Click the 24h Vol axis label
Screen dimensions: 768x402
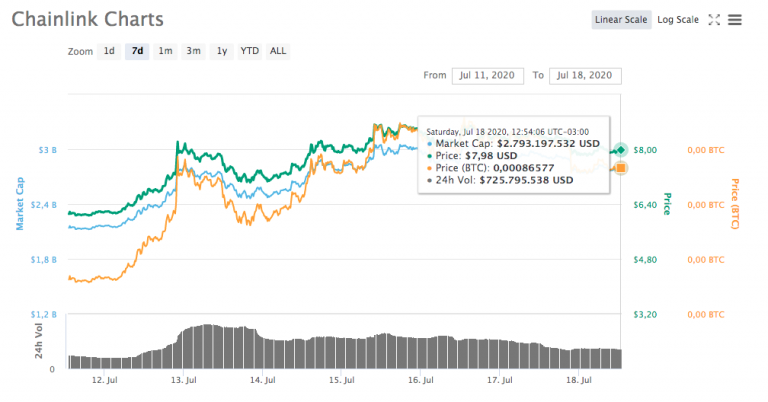coord(39,341)
